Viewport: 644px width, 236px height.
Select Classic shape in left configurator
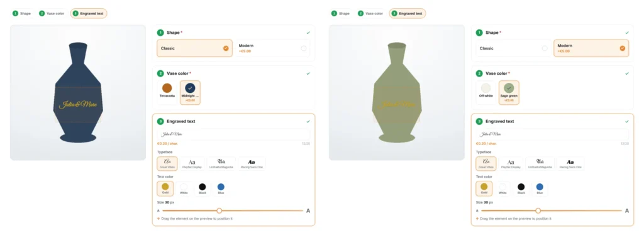coord(195,48)
